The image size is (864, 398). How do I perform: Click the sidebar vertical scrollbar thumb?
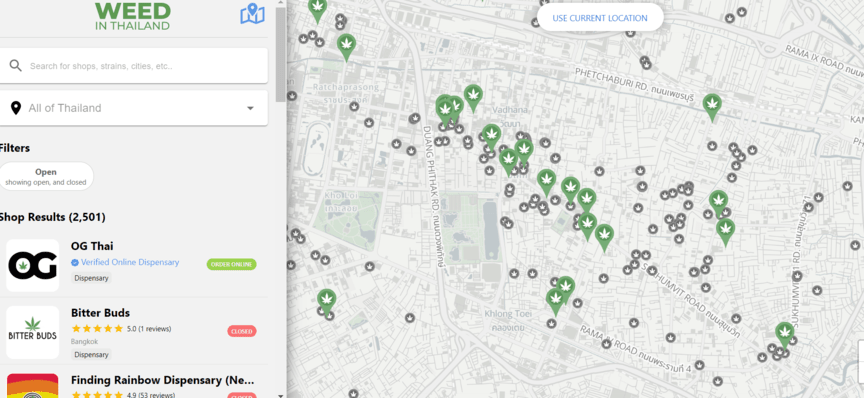(280, 55)
